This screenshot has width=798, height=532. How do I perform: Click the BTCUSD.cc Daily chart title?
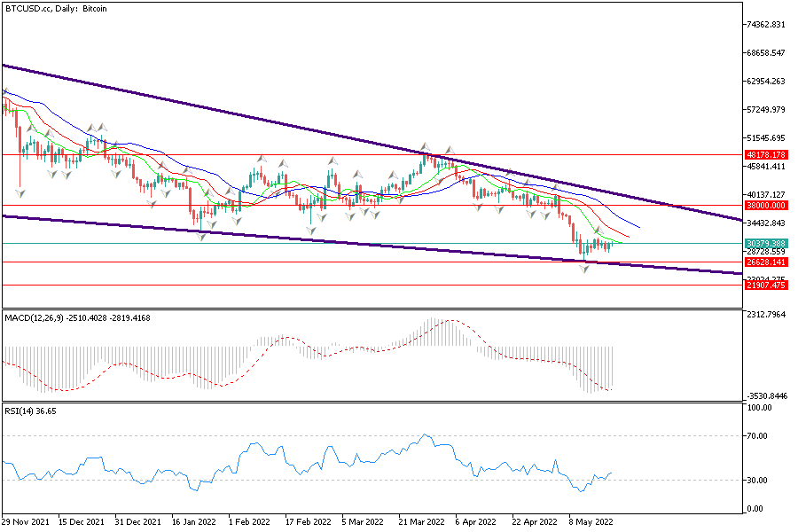[x=55, y=8]
